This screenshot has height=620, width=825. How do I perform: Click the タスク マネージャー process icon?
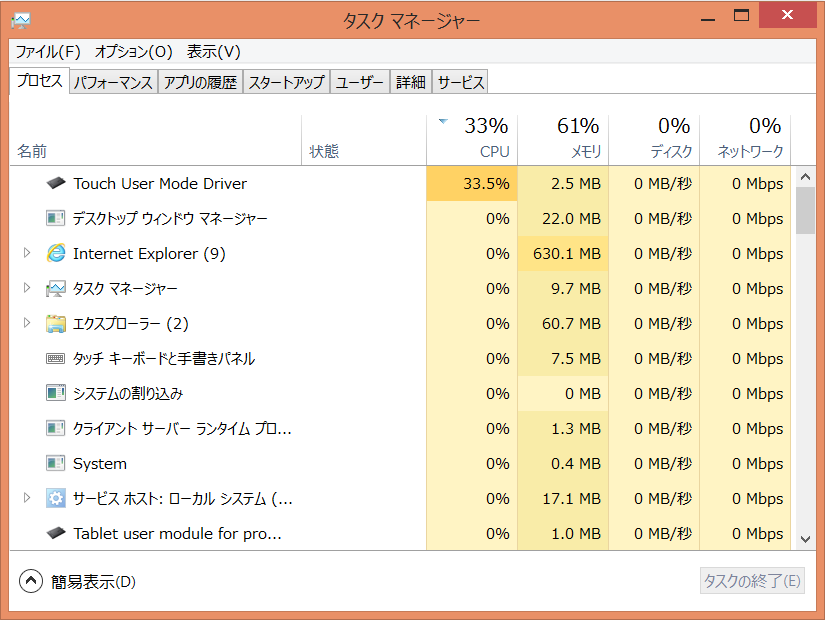pyautogui.click(x=56, y=288)
